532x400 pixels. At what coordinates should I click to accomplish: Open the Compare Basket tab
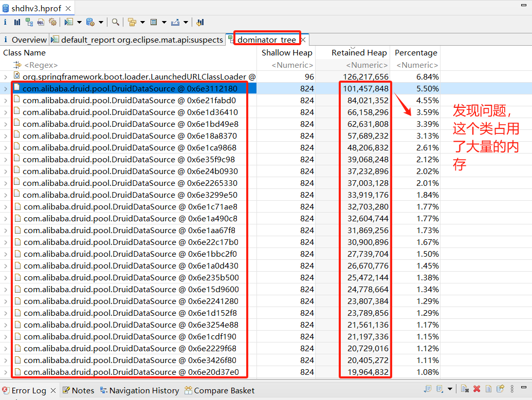click(219, 391)
